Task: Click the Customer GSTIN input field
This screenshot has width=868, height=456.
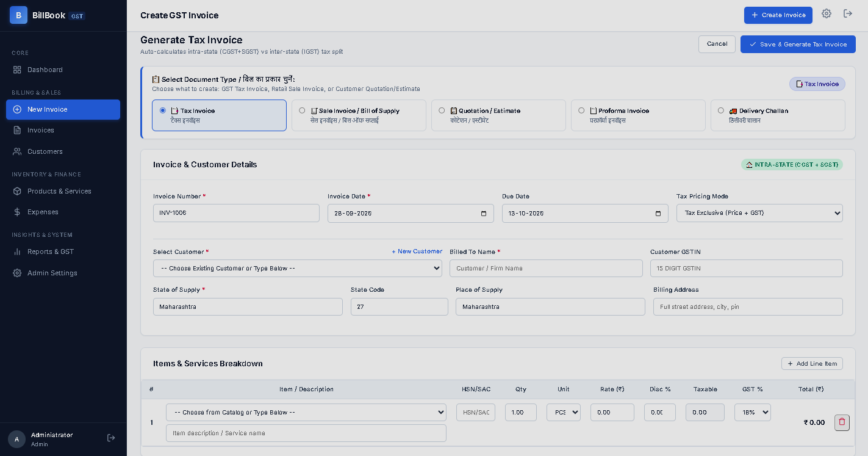Action: (747, 268)
